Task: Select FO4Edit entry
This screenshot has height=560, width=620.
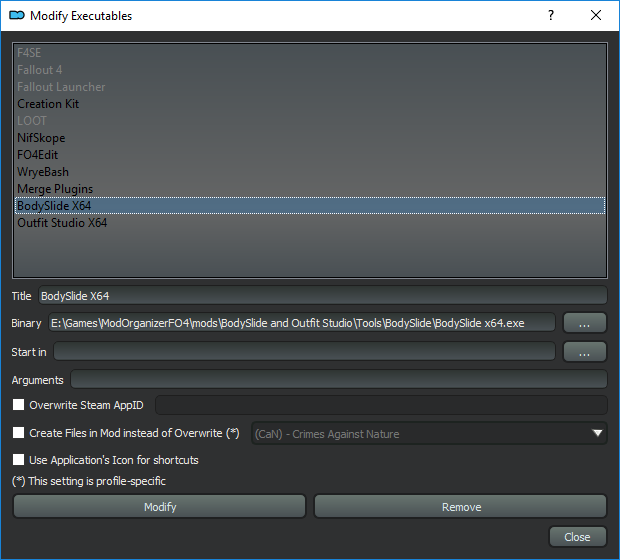Action: point(310,155)
